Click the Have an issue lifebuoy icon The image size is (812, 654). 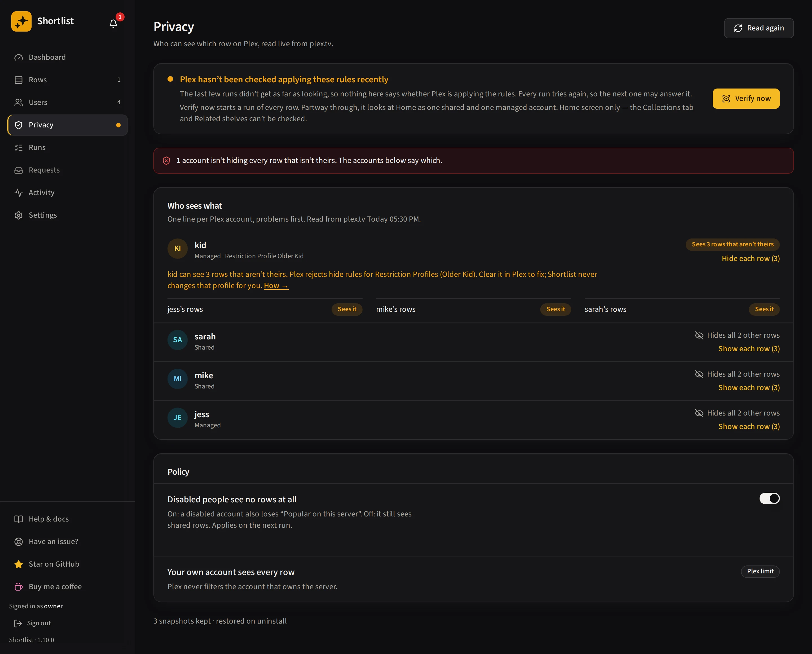[18, 542]
